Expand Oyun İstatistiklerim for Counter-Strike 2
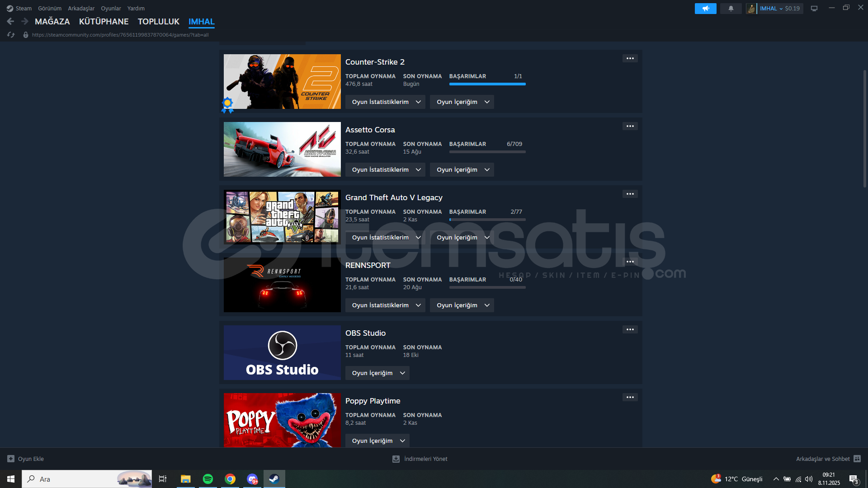The height and width of the screenshot is (488, 868). [x=385, y=102]
